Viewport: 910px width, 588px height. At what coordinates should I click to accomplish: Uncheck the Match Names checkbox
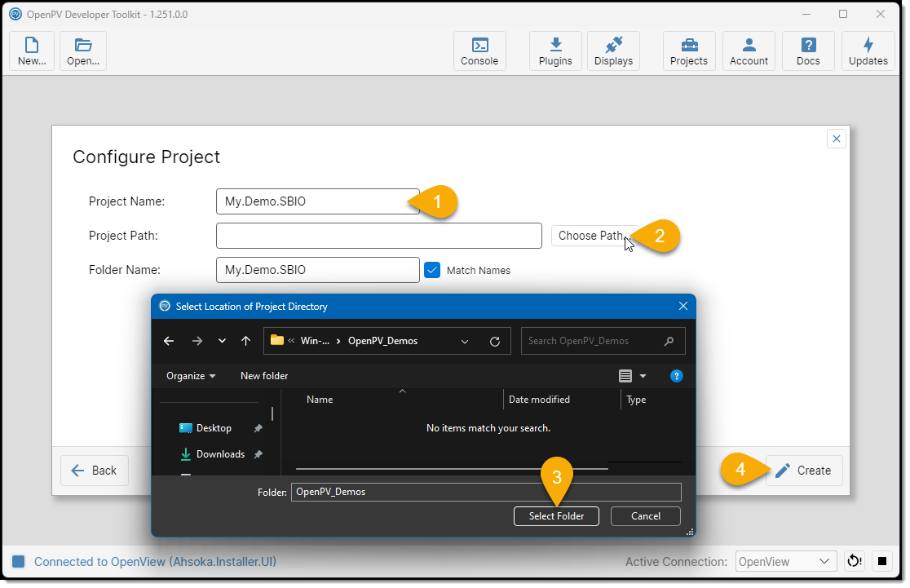[x=432, y=270]
